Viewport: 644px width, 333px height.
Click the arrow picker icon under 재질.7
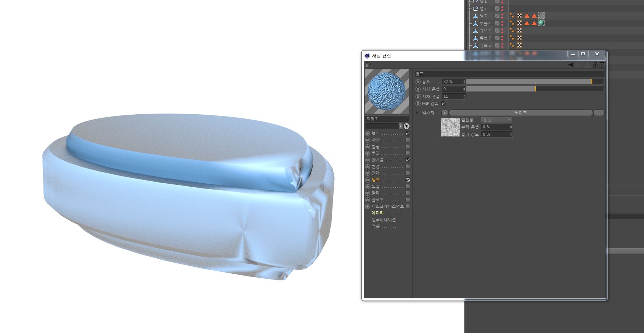coord(406,126)
